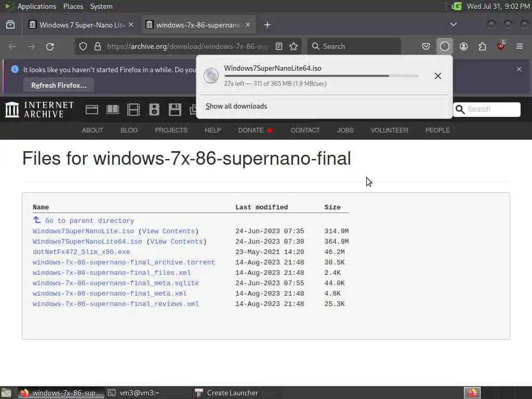
Task: Bookmark this page with star icon
Action: (294, 46)
